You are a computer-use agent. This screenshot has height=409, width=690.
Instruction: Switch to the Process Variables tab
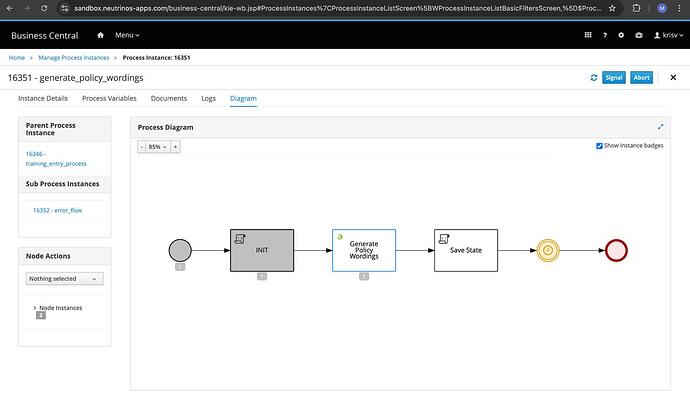pos(109,98)
